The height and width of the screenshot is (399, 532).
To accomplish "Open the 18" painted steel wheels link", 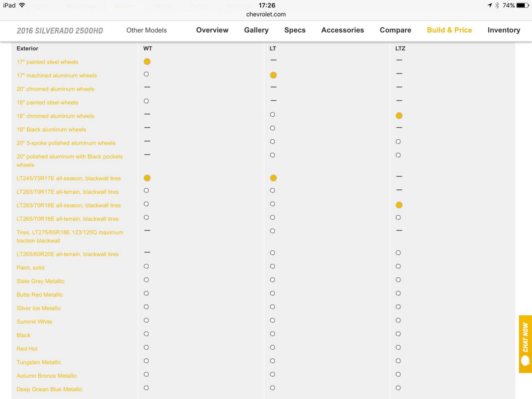I will 47,102.
